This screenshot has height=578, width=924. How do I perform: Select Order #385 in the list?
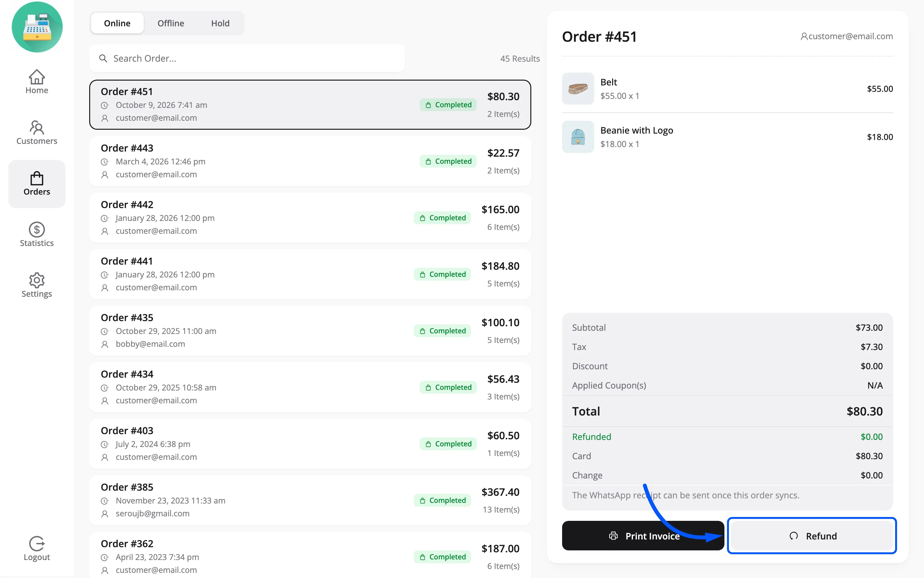(310, 500)
